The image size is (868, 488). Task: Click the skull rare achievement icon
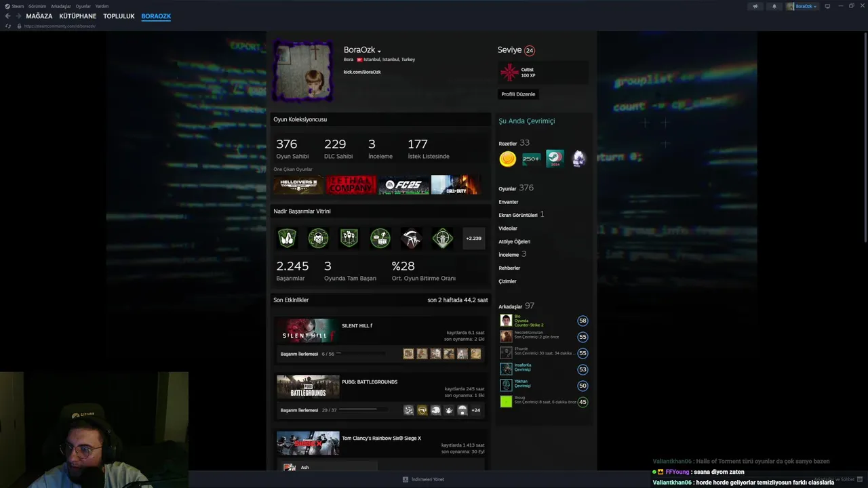coord(318,238)
